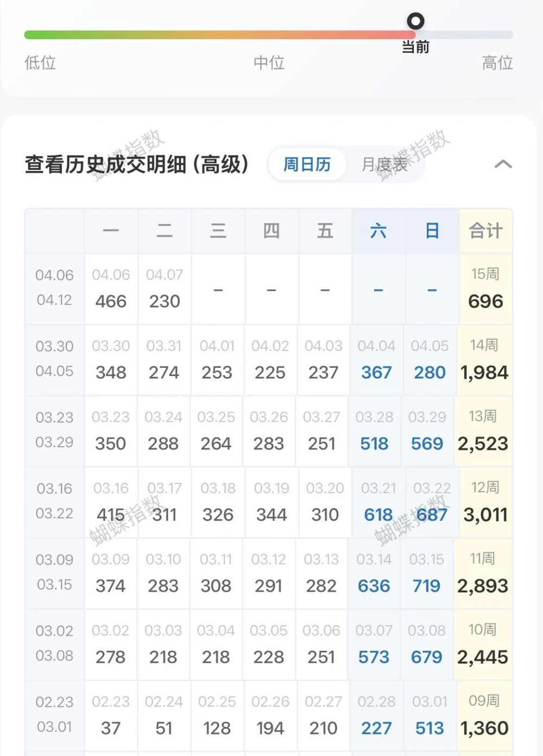
Task: Click the 04.04 Saturday value 367
Action: (x=376, y=361)
